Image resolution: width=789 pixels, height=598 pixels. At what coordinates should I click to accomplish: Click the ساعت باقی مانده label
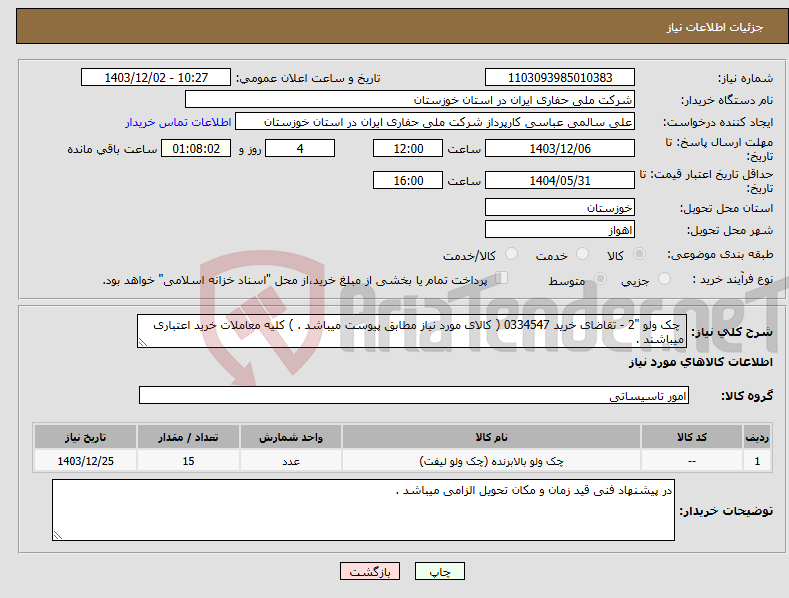coord(112,150)
